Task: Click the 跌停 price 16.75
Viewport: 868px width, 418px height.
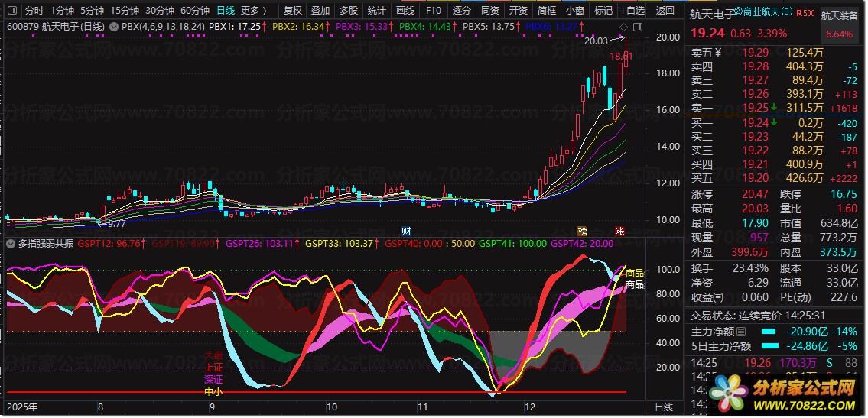Action: [x=844, y=194]
